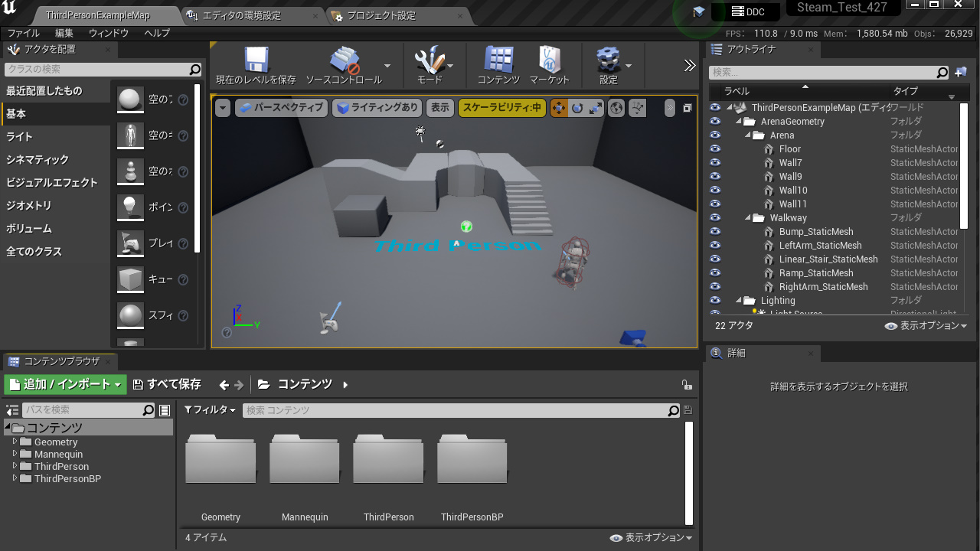This screenshot has height=551, width=980.
Task: Select the rotate gizmo tool in the viewport
Action: point(577,108)
